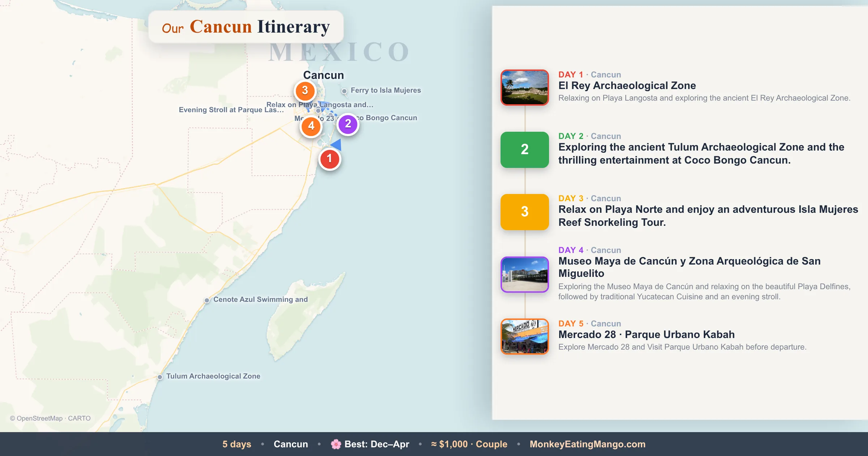Click the Day 4 Playa Delfines description text

coord(705,292)
